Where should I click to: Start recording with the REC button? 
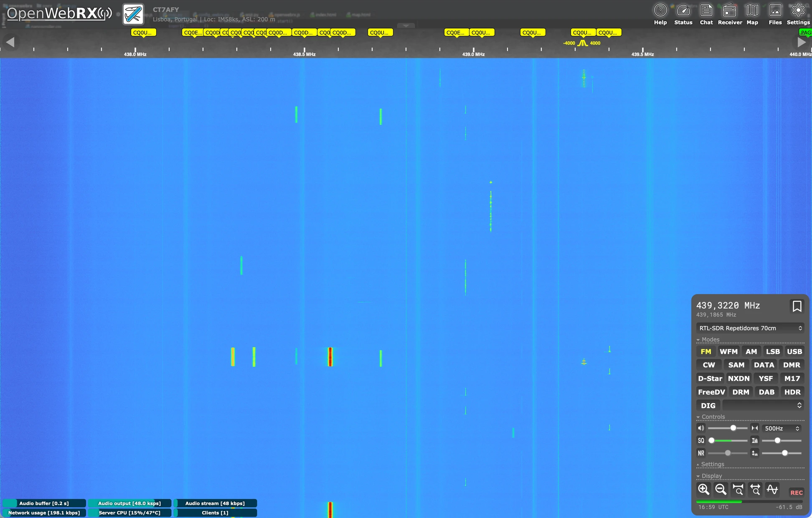point(796,492)
